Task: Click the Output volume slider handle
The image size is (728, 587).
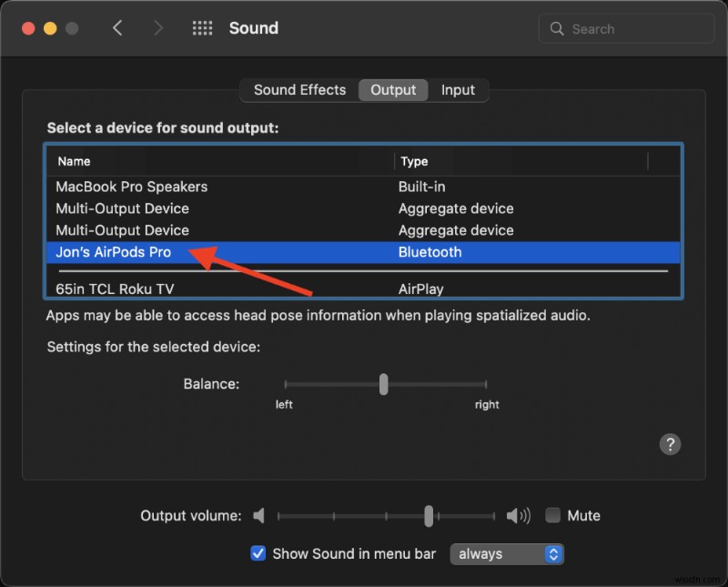Action: [x=428, y=515]
